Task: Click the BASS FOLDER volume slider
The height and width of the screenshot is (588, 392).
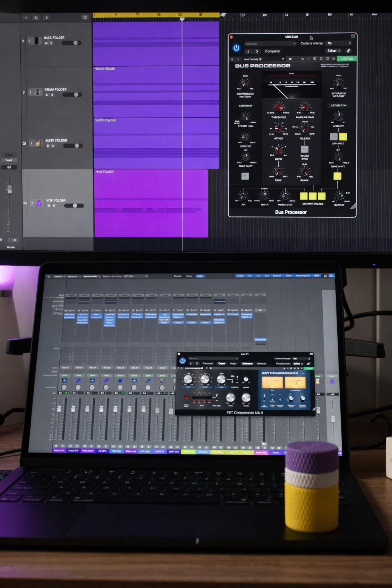Action: [72, 43]
